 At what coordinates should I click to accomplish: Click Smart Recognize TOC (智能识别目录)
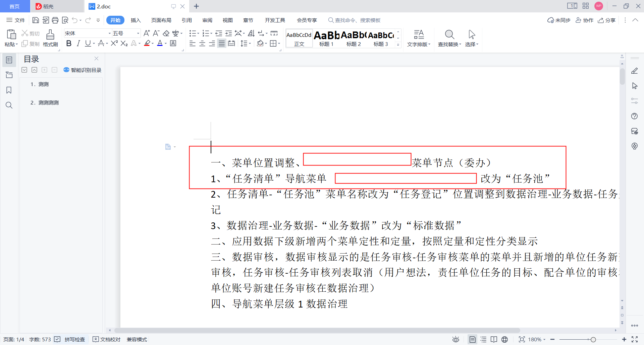[x=83, y=70]
